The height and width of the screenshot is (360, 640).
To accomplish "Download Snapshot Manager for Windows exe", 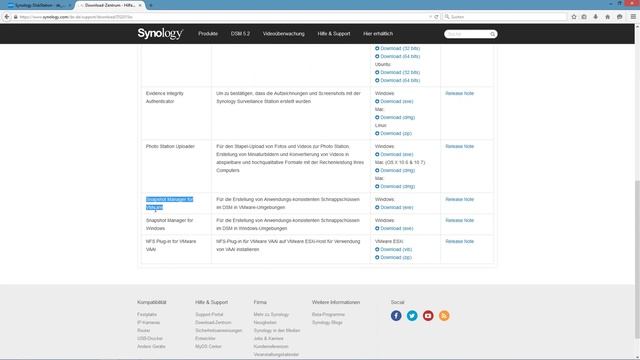I will pos(394,228).
